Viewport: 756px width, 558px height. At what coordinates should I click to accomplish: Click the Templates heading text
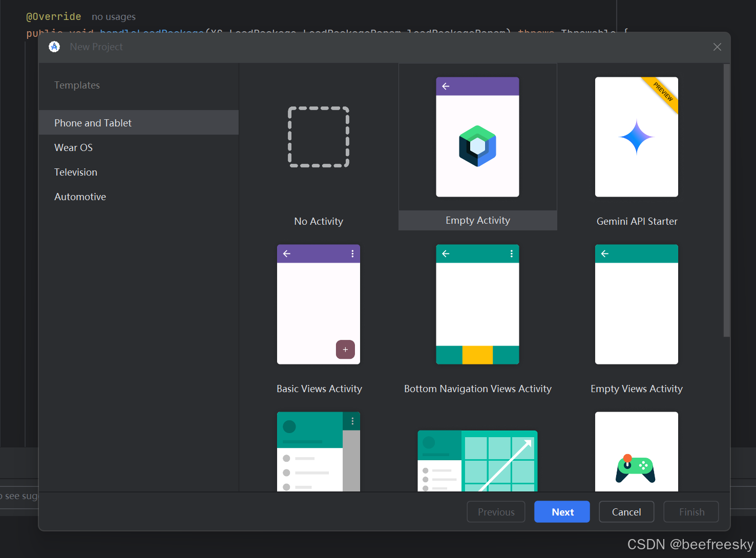point(77,85)
